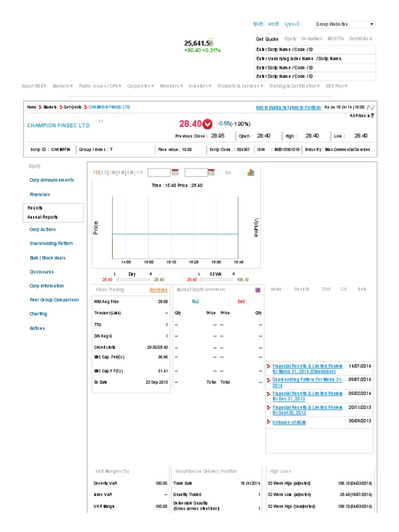Select the News tab
Screen dimensions: 399x532
pos(276,289)
